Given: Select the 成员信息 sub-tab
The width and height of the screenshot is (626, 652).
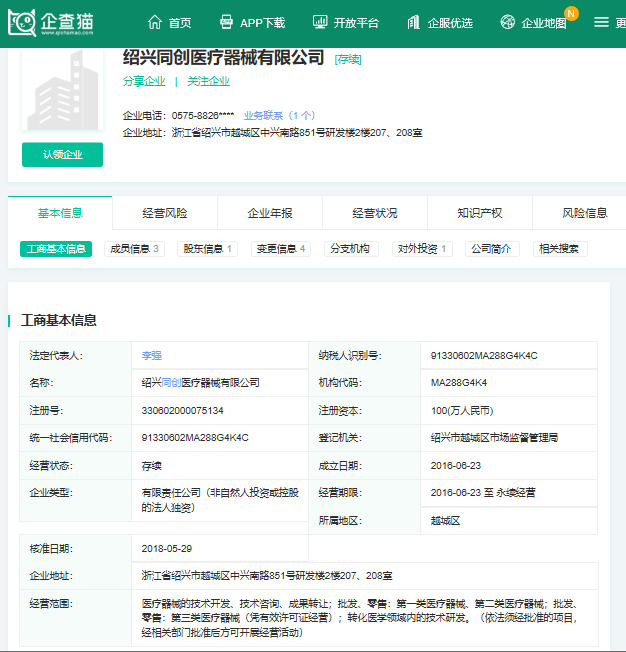Looking at the screenshot, I should point(134,249).
